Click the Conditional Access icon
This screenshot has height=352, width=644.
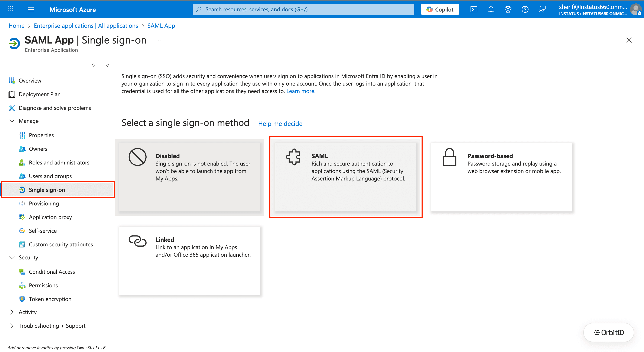coord(22,272)
